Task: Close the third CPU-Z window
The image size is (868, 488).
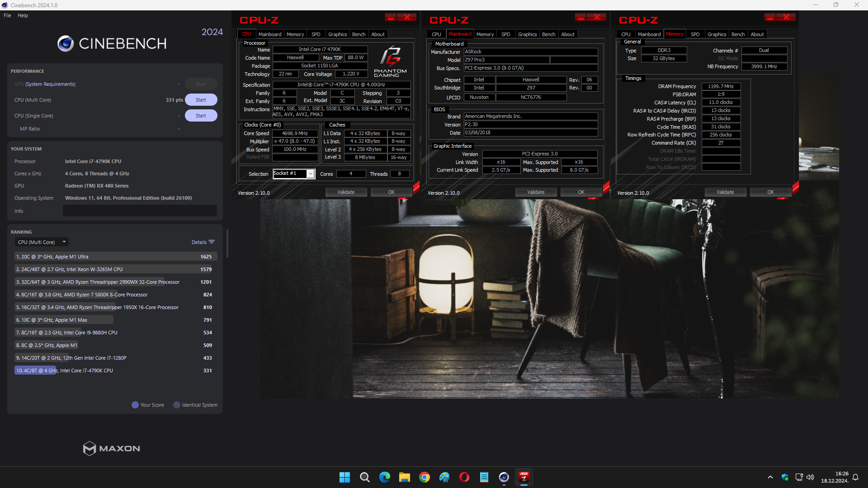Action: 786,17
